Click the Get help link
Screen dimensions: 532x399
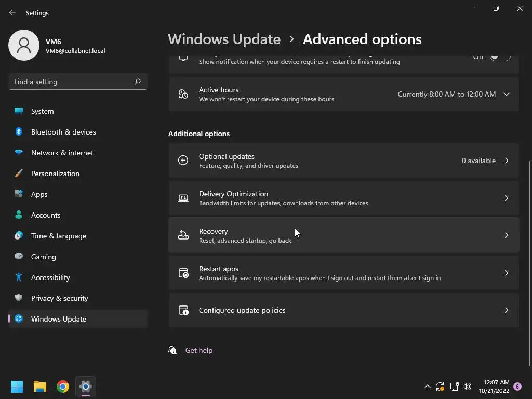(199, 350)
